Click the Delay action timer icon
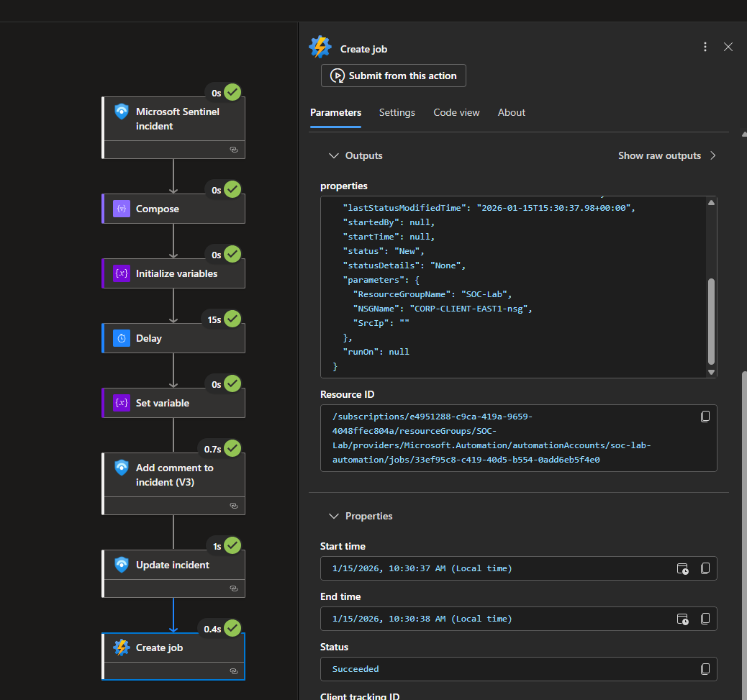This screenshot has height=700, width=747. pos(122,338)
